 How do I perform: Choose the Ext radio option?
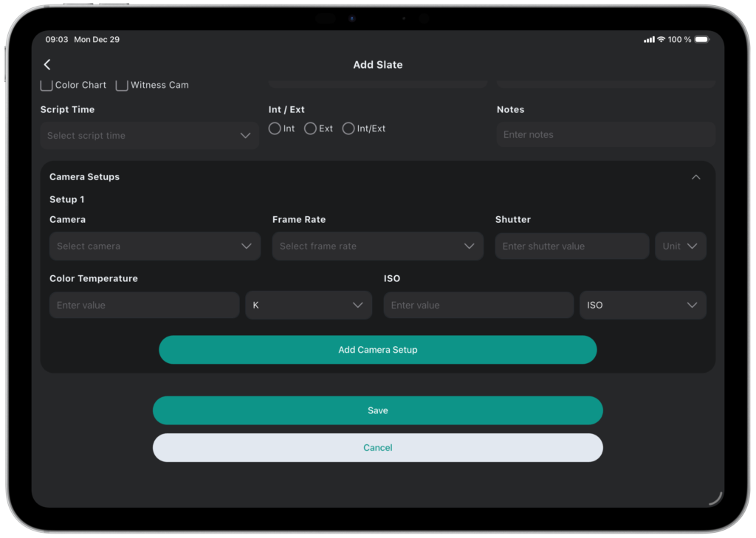coord(311,128)
